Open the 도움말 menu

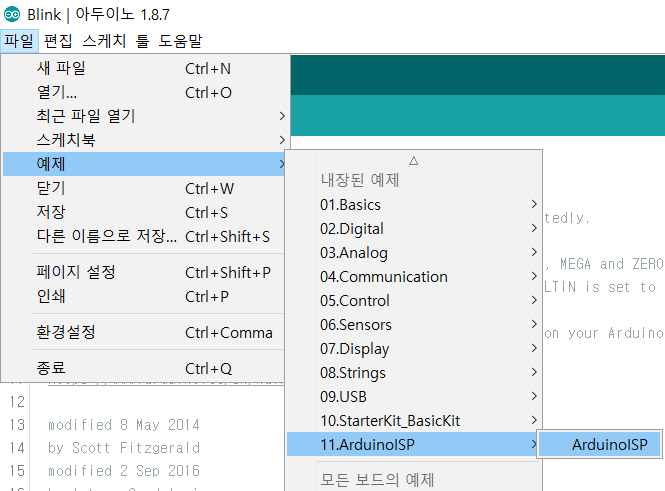coord(180,41)
